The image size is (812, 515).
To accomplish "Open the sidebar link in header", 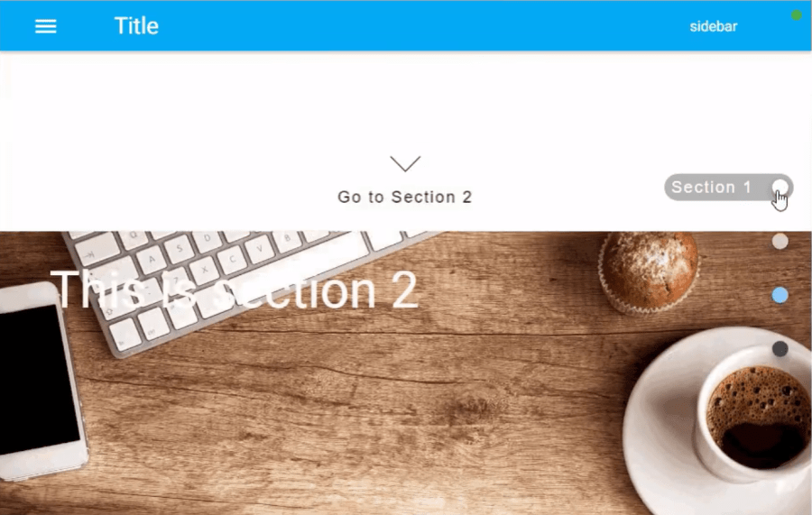I will point(713,26).
